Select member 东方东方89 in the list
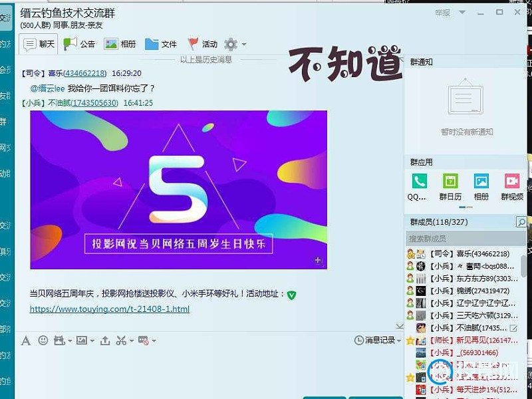The width and height of the screenshot is (532, 399). click(463, 279)
